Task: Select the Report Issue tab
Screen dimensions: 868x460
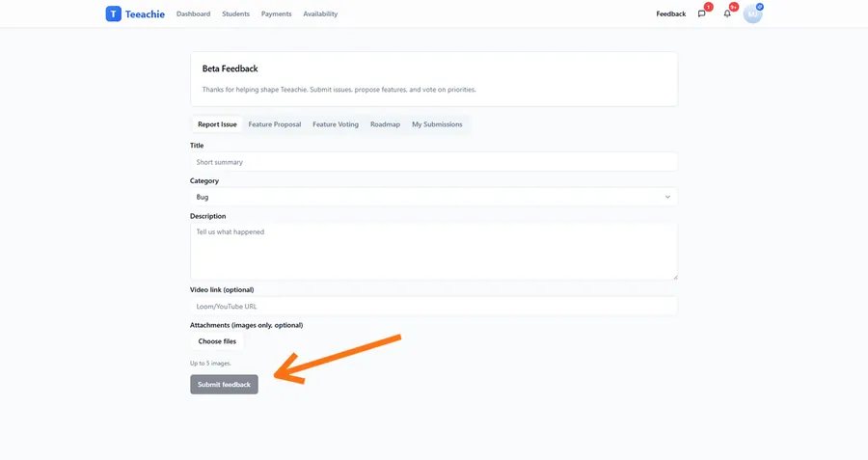Action: coord(217,124)
